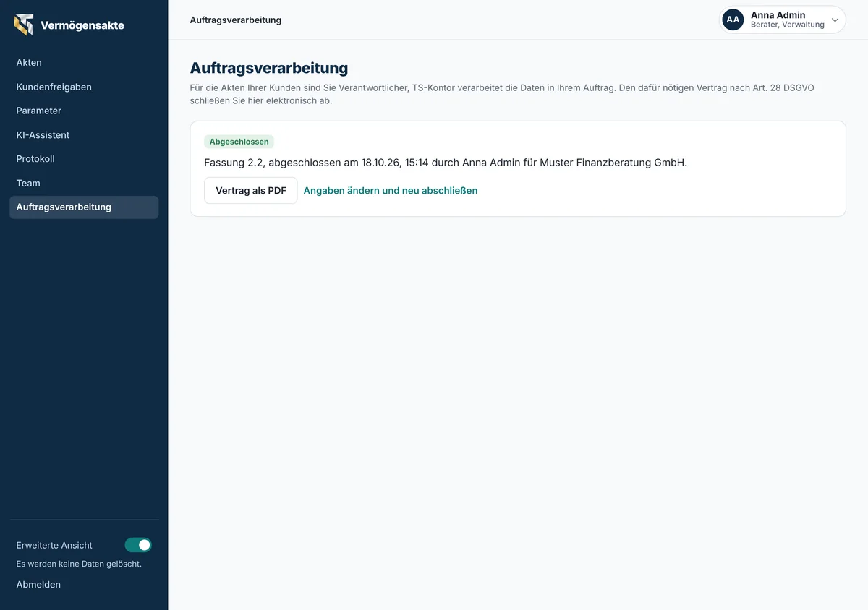Click the Abgeschlossen status badge

(239, 142)
